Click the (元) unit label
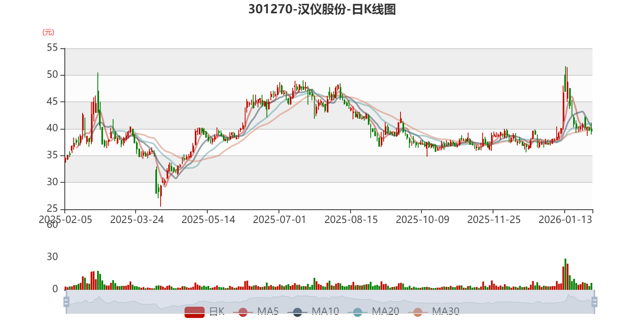 48,32
